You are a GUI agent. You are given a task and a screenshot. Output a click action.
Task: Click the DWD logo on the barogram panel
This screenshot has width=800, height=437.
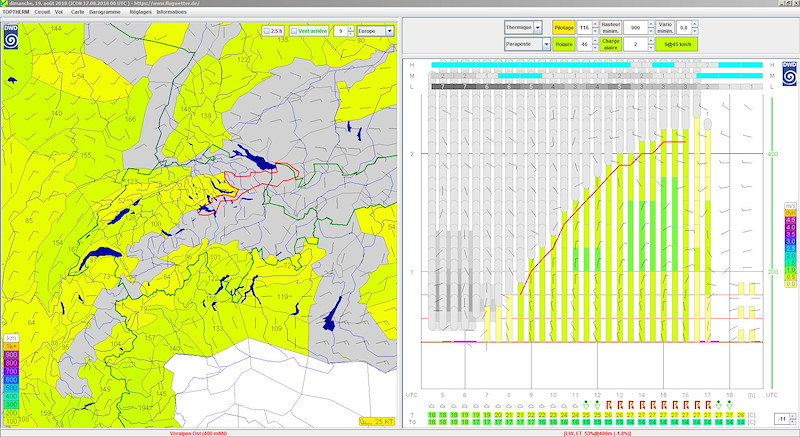[789, 73]
